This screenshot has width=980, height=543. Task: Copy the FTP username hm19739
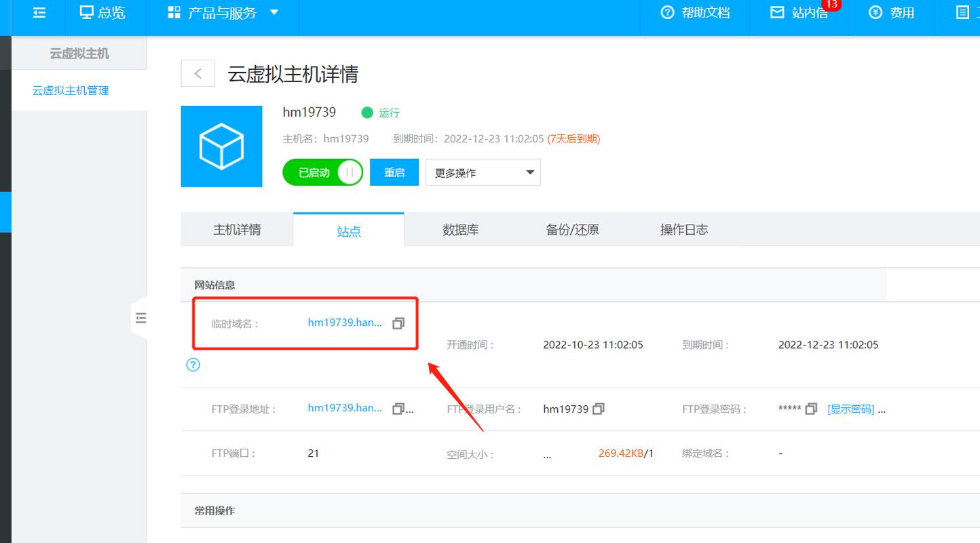click(599, 409)
